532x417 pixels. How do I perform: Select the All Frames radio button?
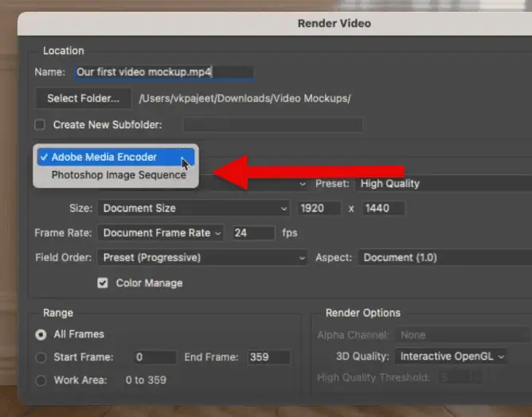(x=41, y=335)
